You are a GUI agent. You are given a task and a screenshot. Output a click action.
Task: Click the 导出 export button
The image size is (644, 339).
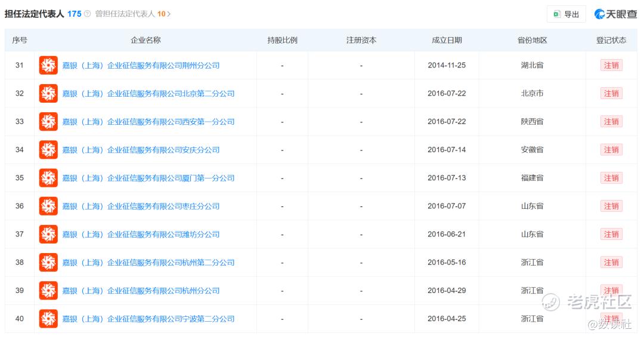(566, 14)
